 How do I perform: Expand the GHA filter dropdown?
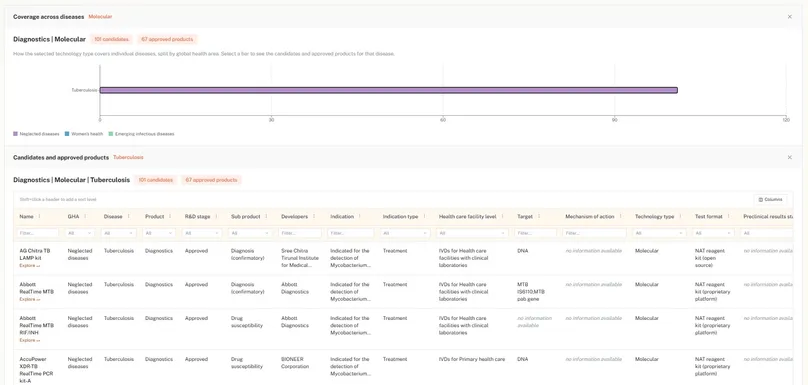(x=80, y=233)
